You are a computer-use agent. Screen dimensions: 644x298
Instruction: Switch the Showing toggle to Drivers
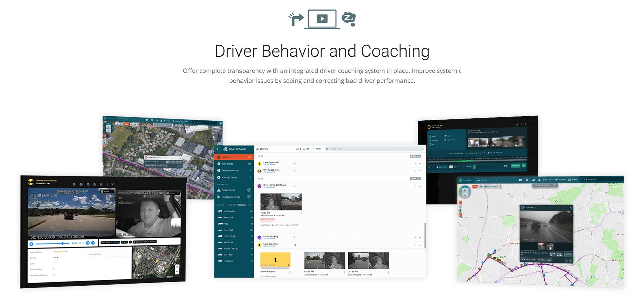pos(232,205)
